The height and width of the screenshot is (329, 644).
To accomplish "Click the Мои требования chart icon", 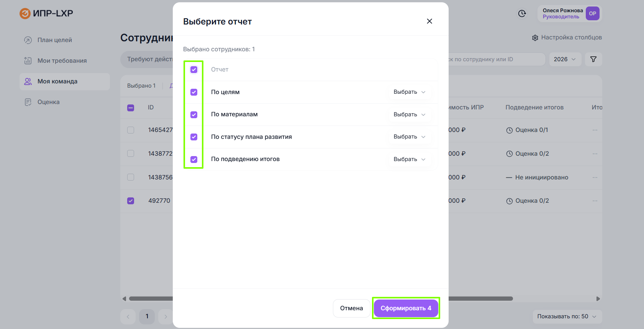I will coord(28,61).
